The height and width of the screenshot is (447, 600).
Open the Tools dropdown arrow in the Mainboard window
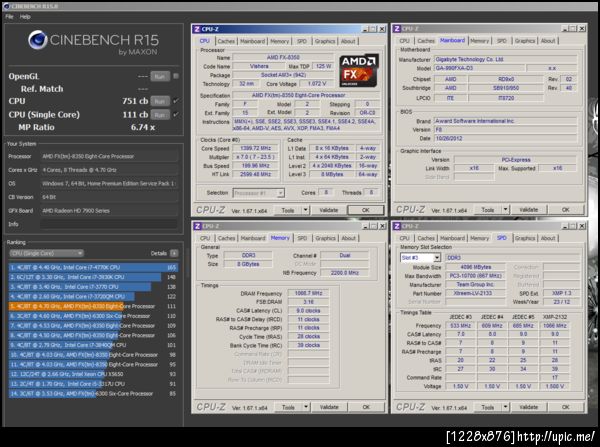[505, 210]
